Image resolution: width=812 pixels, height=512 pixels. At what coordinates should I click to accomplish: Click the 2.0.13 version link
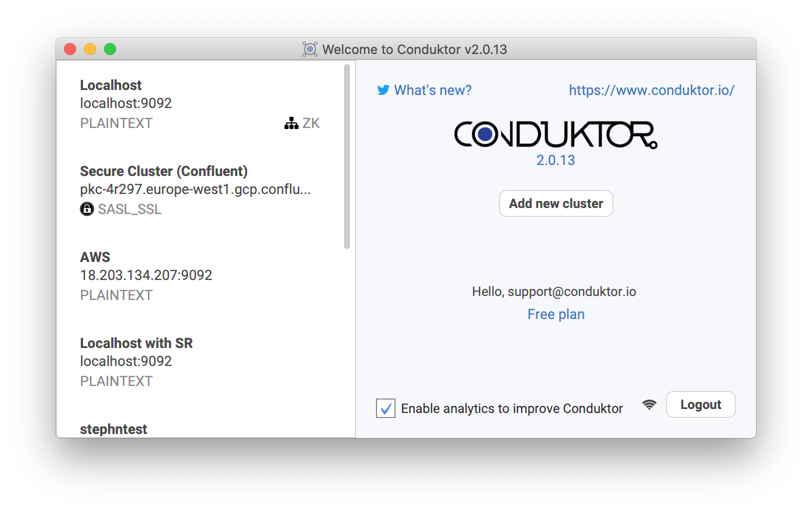(x=555, y=160)
